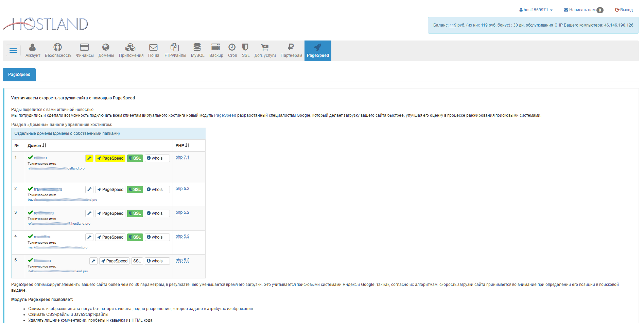
Task: Click the php 5.2 link in row 3
Action: (x=182, y=213)
